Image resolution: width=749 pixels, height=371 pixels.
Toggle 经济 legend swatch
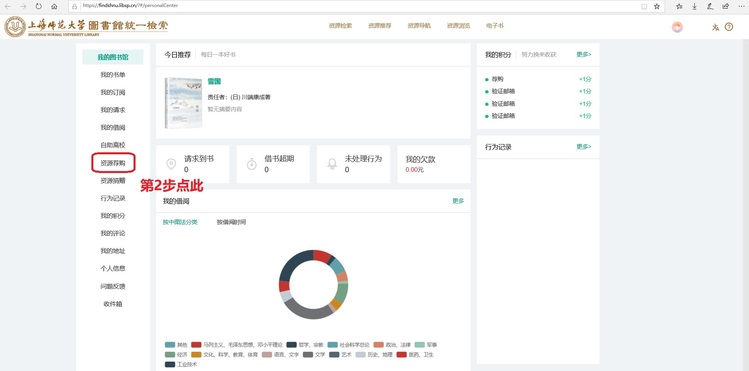point(170,354)
